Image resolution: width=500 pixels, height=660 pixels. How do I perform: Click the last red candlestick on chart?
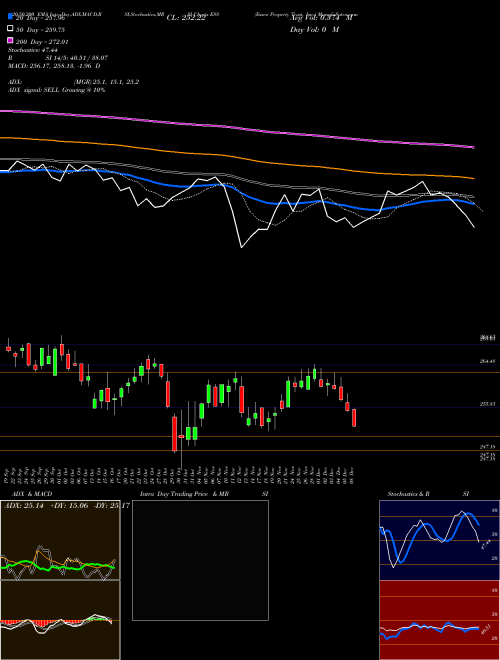354,418
